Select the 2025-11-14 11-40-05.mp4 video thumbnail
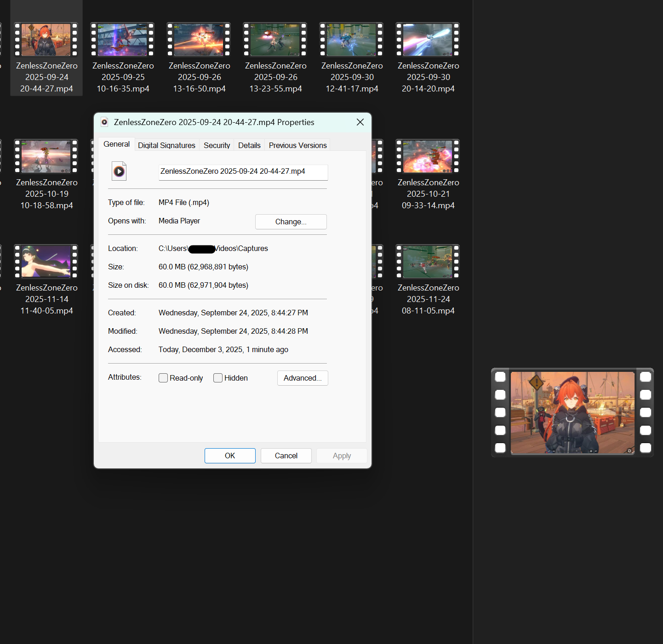The width and height of the screenshot is (663, 644). coord(46,262)
